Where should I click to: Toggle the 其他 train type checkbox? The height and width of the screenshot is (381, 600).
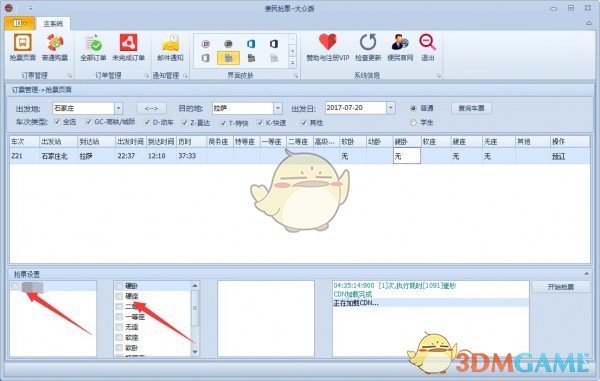click(x=304, y=123)
